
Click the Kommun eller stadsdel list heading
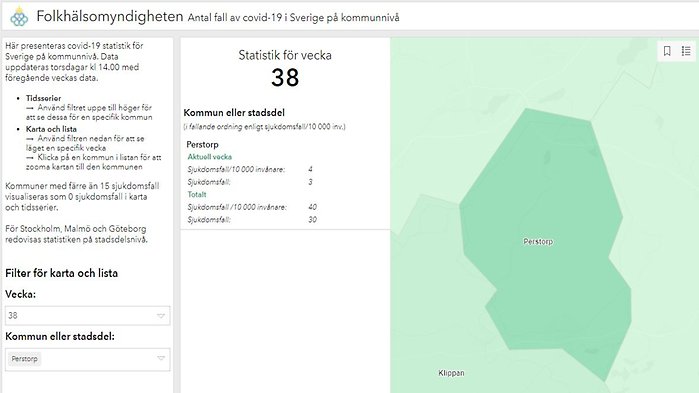click(234, 113)
